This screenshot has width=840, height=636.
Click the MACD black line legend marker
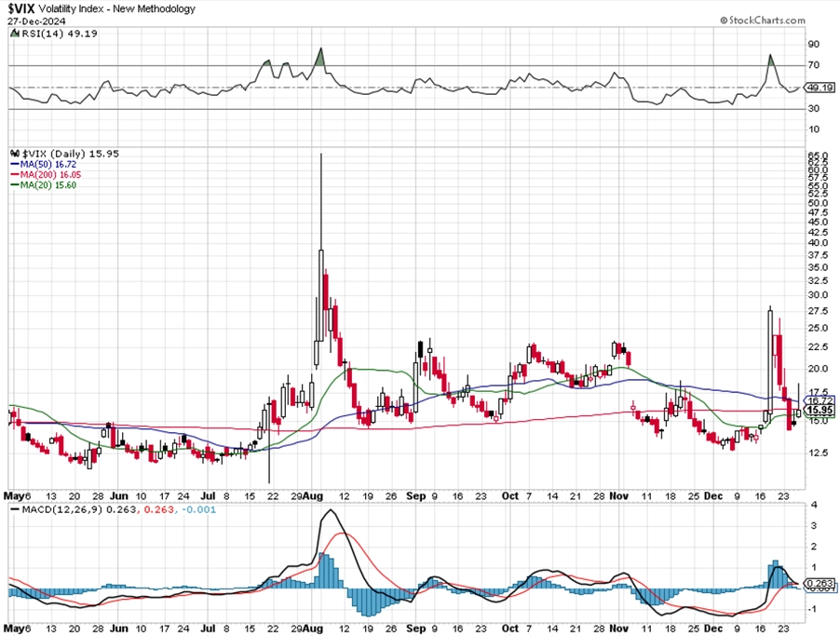click(15, 509)
